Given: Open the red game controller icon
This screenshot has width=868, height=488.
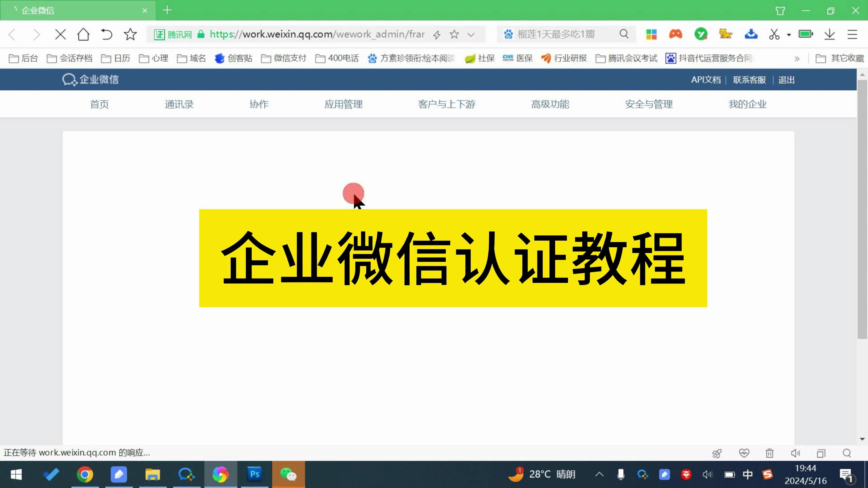Looking at the screenshot, I should pyautogui.click(x=676, y=34).
